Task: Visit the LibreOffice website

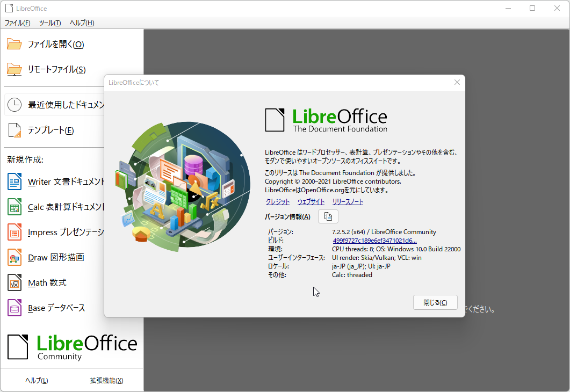Action: 311,201
